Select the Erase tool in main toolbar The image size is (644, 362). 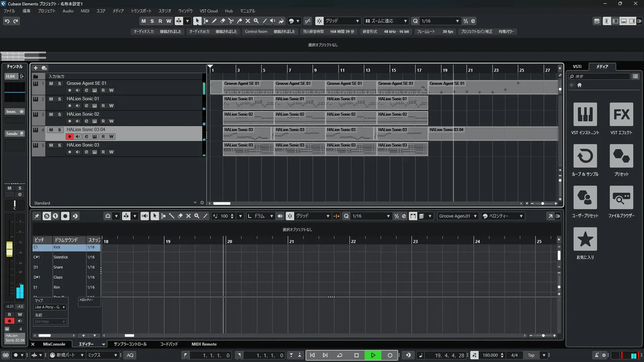pos(222,21)
